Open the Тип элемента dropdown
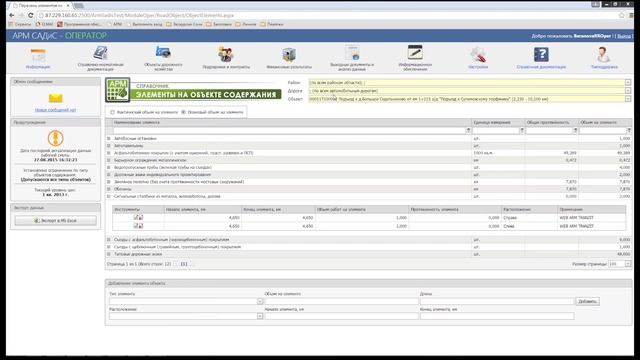Screen dimensions: 640x360 pos(260,301)
